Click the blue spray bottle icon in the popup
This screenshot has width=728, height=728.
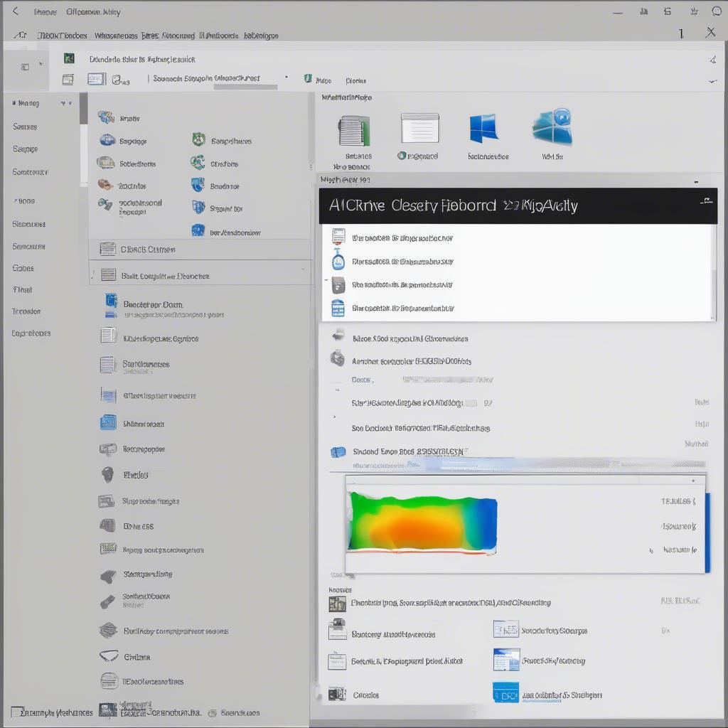pos(338,259)
